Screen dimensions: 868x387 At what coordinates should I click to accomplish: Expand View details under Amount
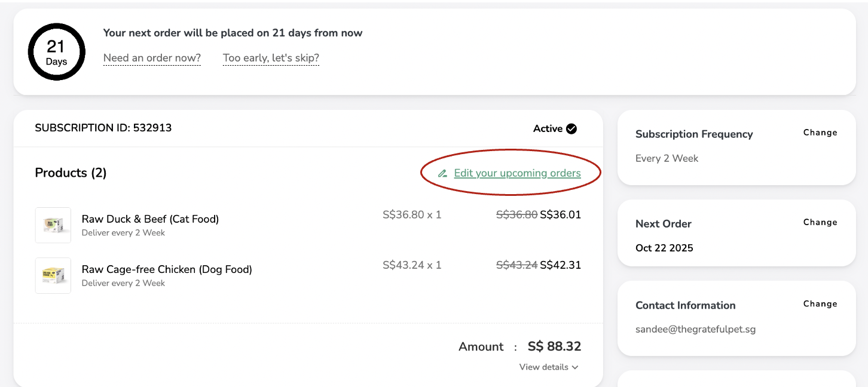[548, 367]
